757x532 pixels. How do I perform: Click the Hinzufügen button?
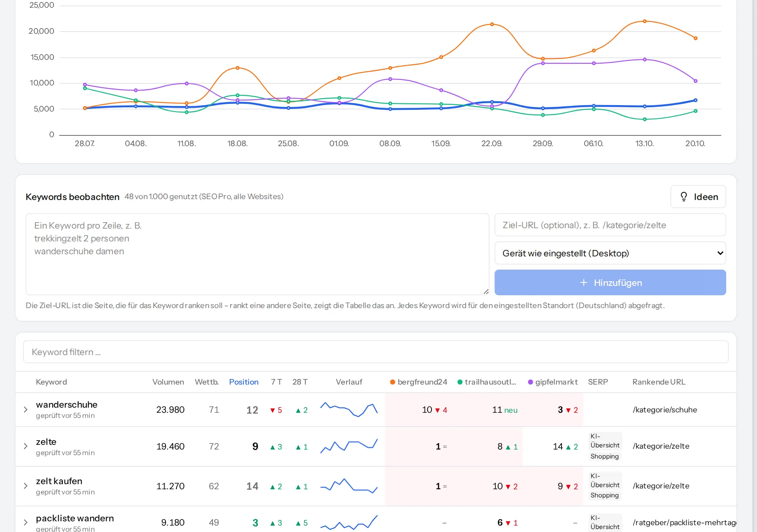pyautogui.click(x=610, y=282)
